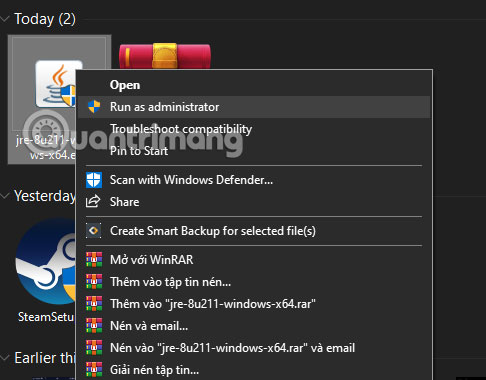Viewport: 486px width, 380px height.
Task: Click WinRAR icon beside Mở với WinRAR
Action: 94,260
